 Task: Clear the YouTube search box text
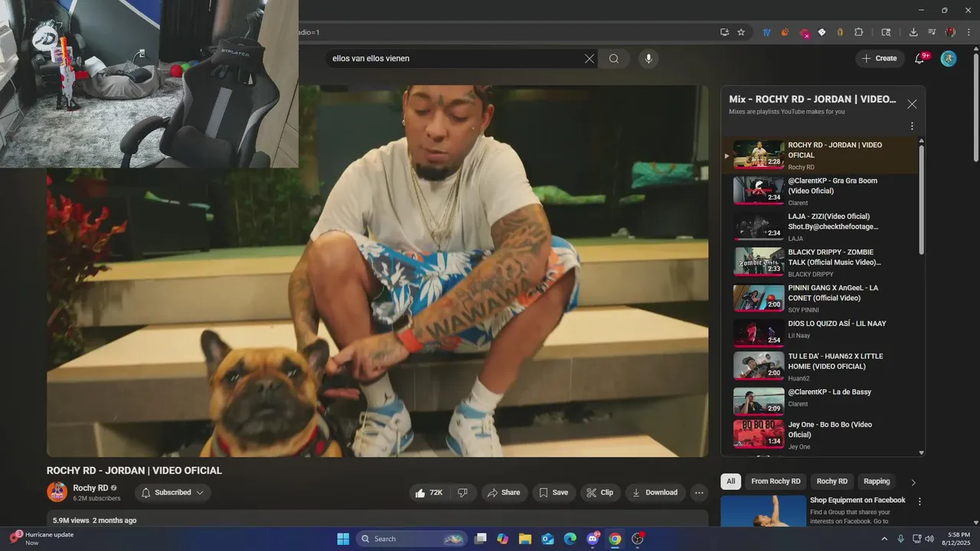pyautogui.click(x=590, y=59)
